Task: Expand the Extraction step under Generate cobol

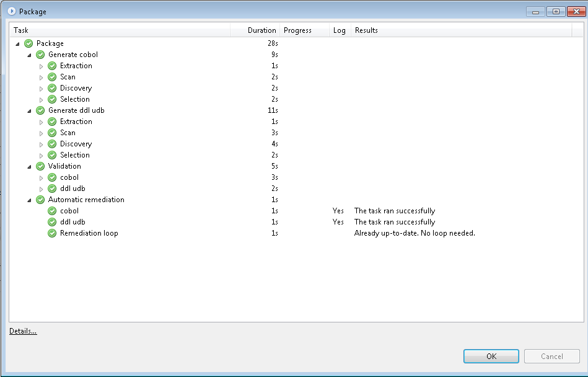Action: click(x=42, y=66)
